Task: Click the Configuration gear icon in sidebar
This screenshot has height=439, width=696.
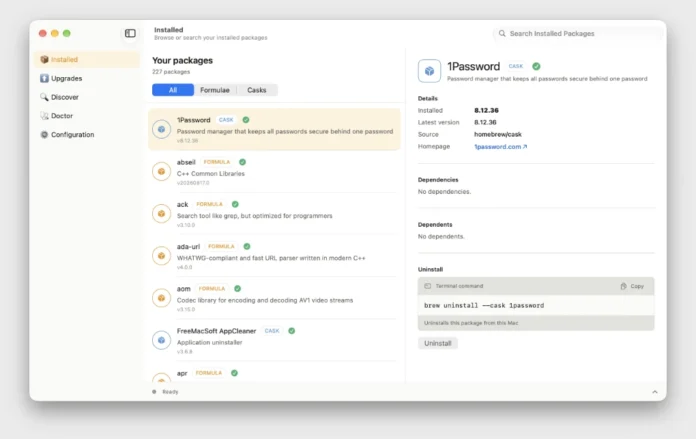Action: click(x=44, y=134)
